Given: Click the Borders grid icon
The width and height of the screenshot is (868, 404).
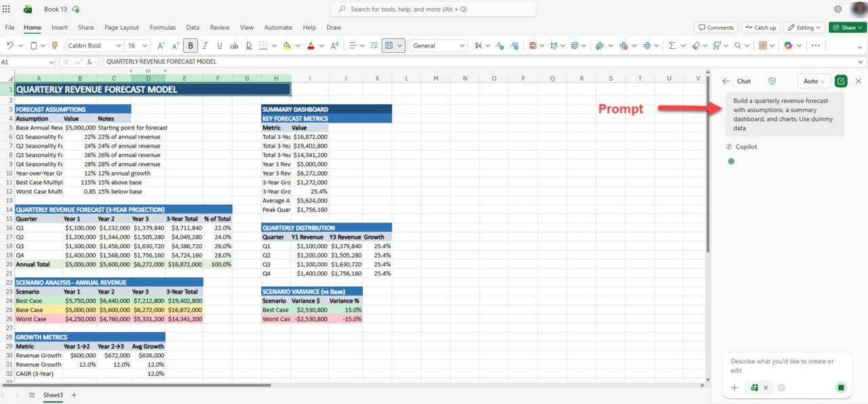Looking at the screenshot, I should tap(264, 45).
